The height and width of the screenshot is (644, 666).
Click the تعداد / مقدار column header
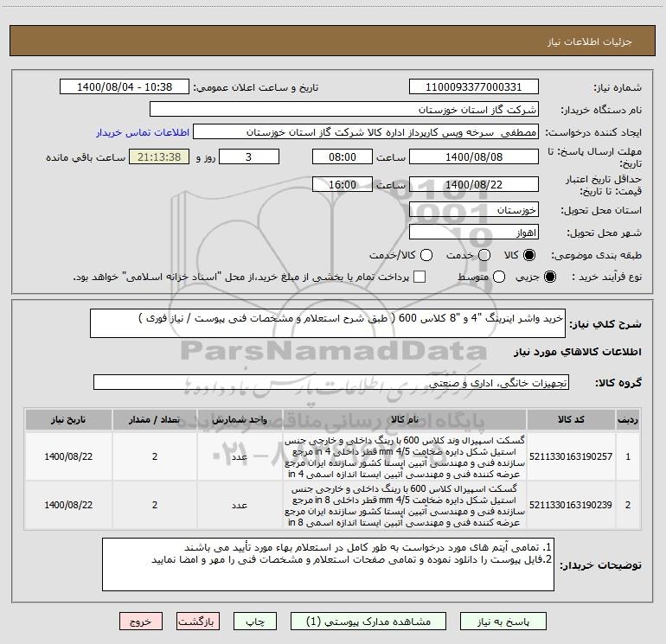[155, 419]
